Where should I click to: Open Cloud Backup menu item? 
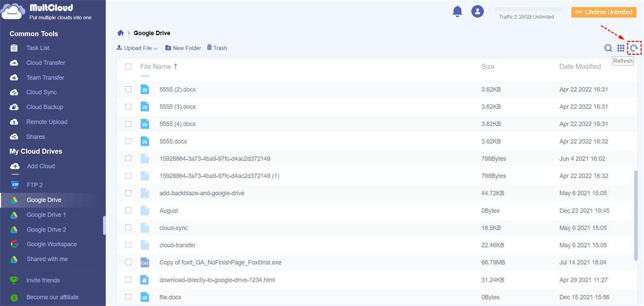45,107
